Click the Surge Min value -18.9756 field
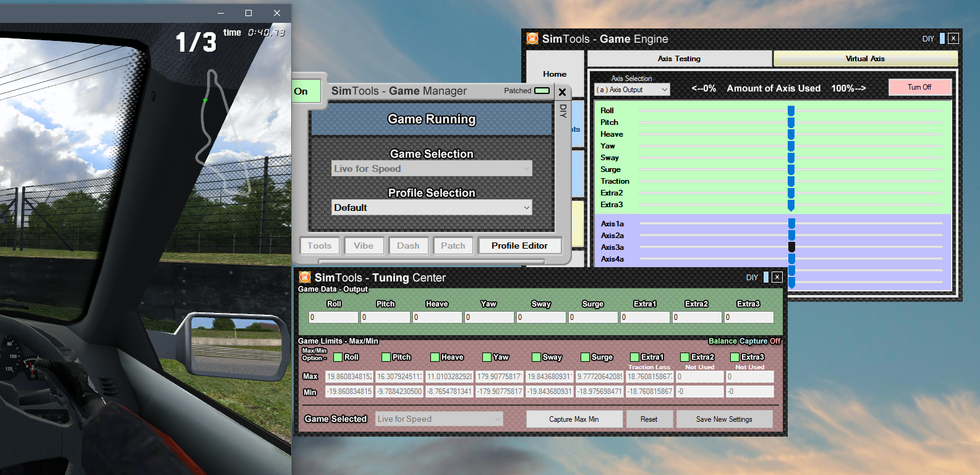 (x=600, y=392)
